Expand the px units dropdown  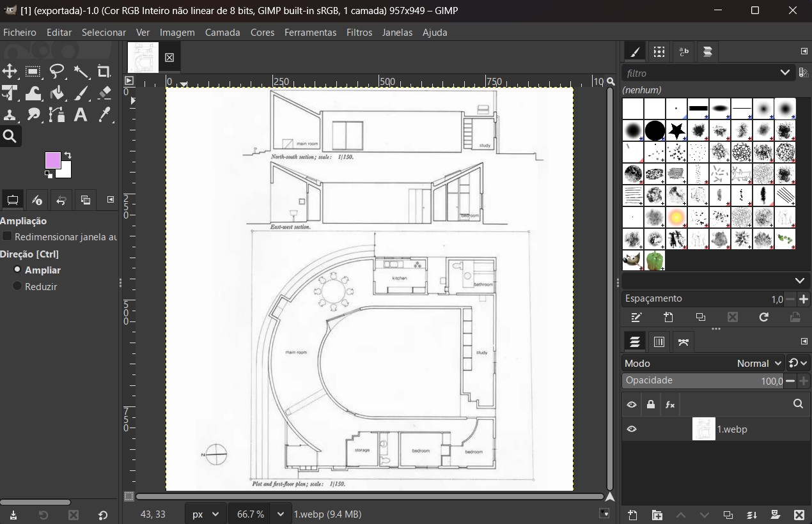(x=215, y=514)
